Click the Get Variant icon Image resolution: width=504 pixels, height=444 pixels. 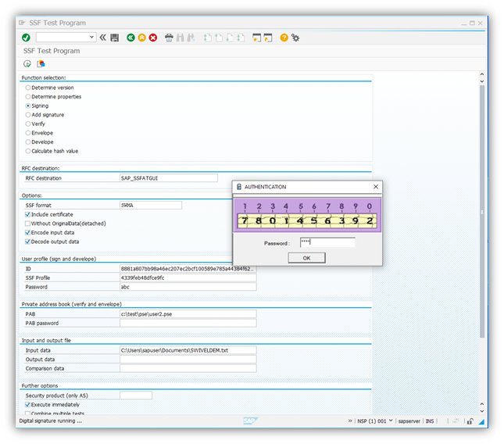[41, 63]
